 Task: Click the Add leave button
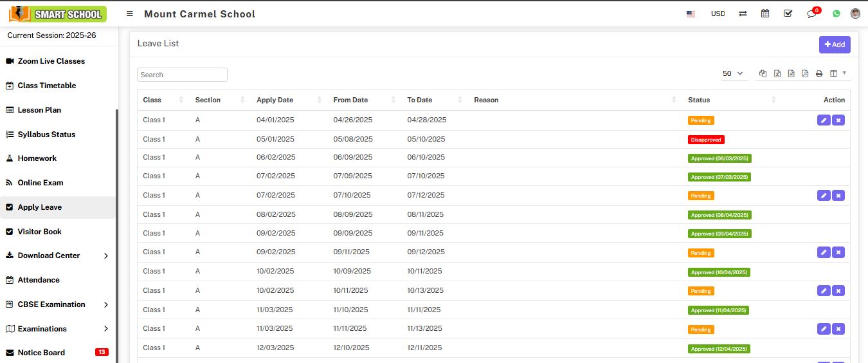(835, 44)
